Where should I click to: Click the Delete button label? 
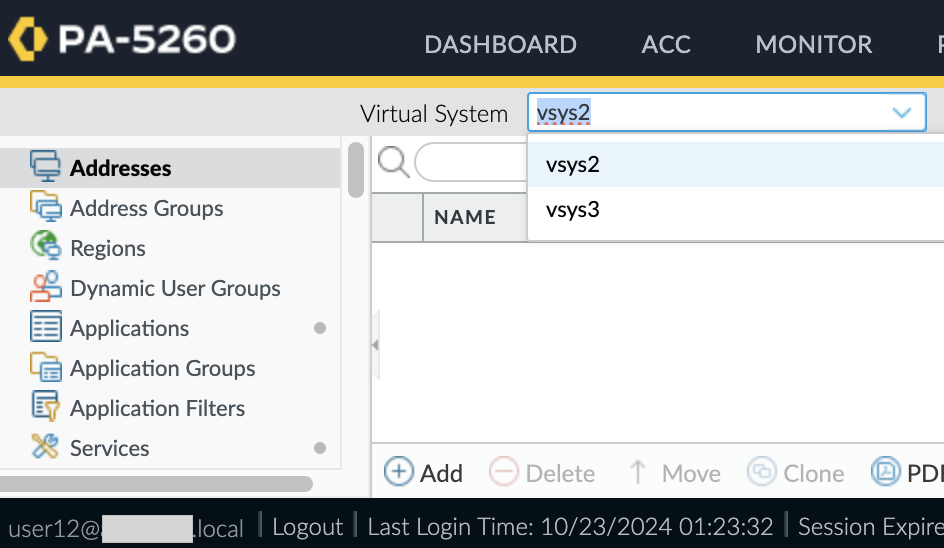(560, 473)
